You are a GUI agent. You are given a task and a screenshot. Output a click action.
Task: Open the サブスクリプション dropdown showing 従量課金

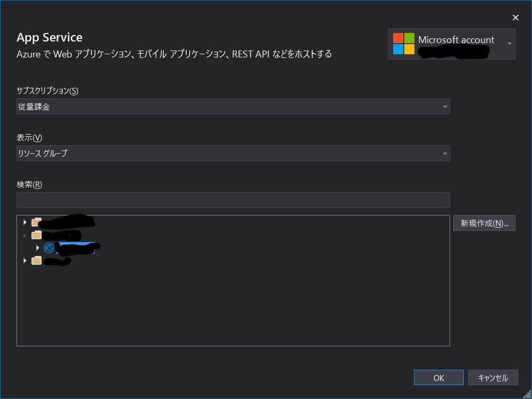pyautogui.click(x=233, y=106)
